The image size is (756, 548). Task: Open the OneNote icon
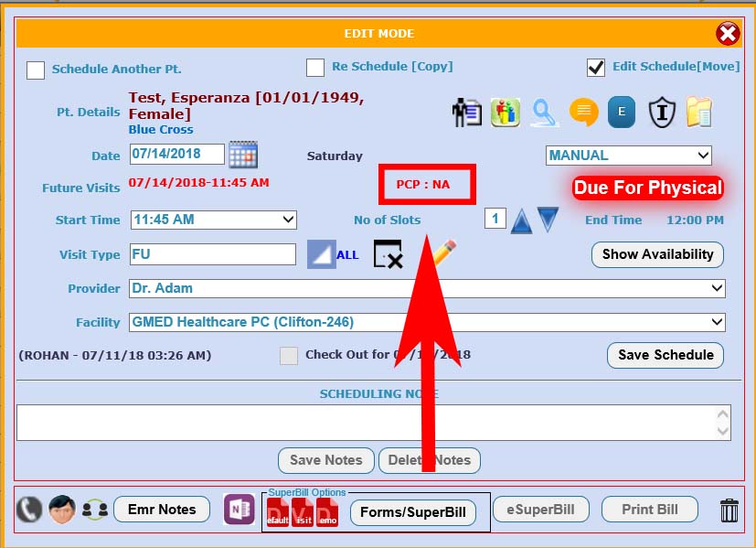click(x=239, y=510)
